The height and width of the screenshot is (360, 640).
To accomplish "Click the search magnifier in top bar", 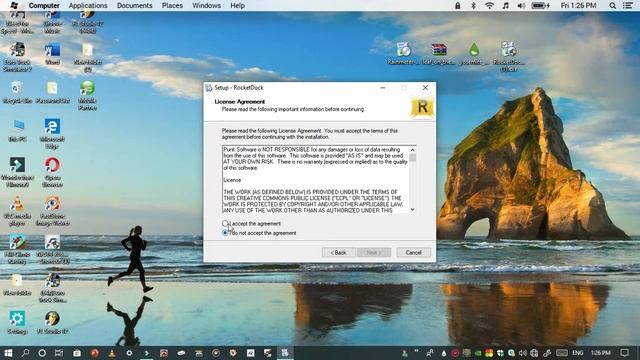I will point(613,6).
